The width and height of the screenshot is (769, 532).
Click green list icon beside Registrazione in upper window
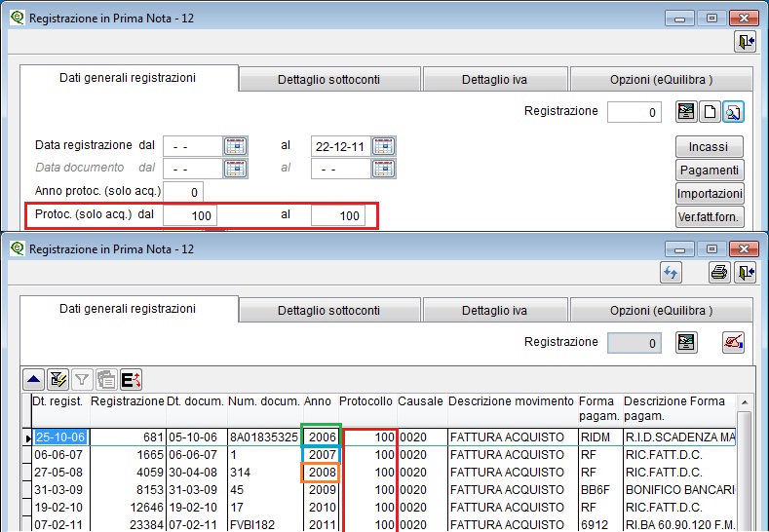[x=685, y=112]
